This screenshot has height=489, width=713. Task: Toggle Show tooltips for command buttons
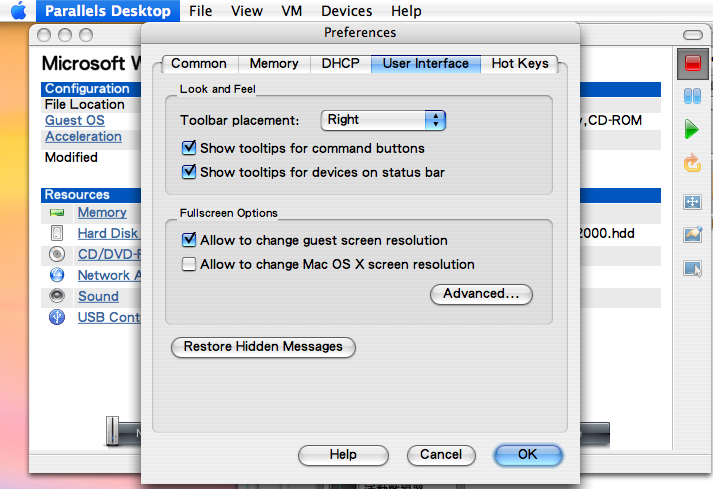pos(189,148)
